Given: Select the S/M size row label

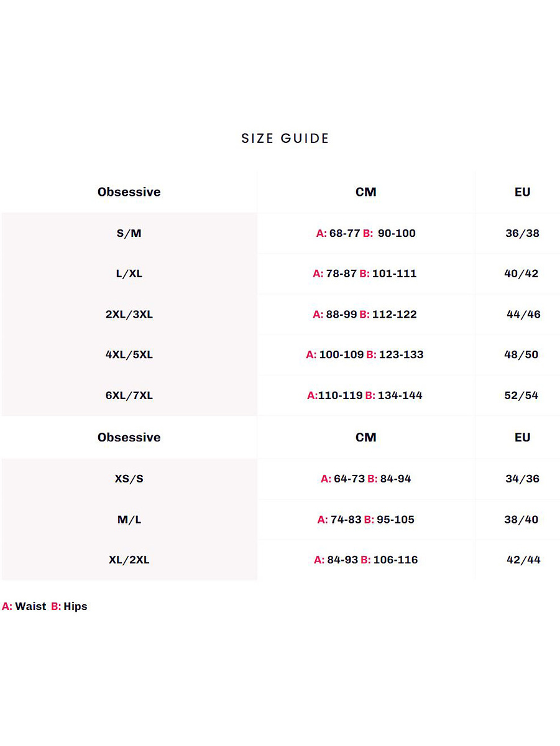Looking at the screenshot, I should click(129, 234).
